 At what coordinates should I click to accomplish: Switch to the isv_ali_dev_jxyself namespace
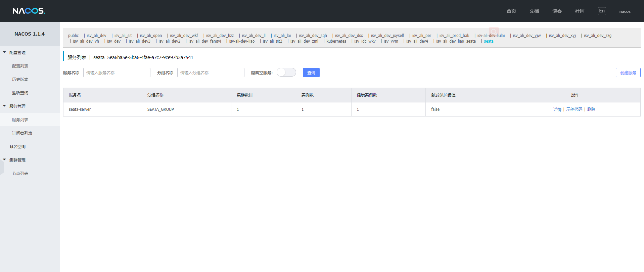tap(387, 36)
